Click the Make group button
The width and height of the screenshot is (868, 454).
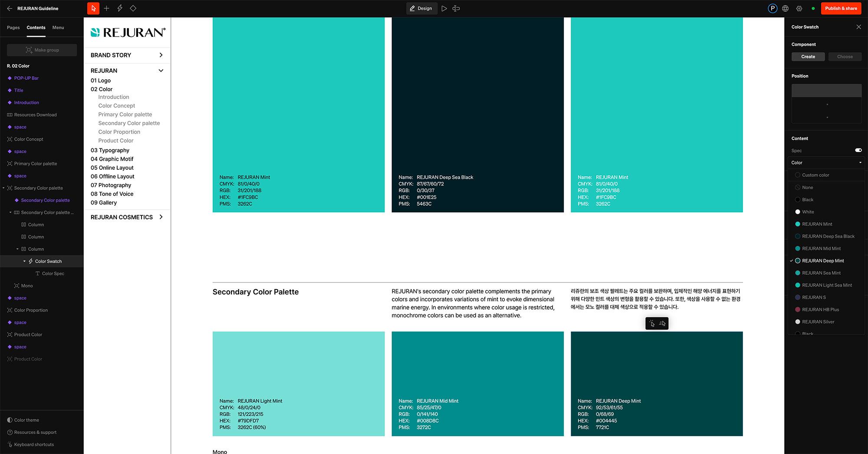(42, 50)
